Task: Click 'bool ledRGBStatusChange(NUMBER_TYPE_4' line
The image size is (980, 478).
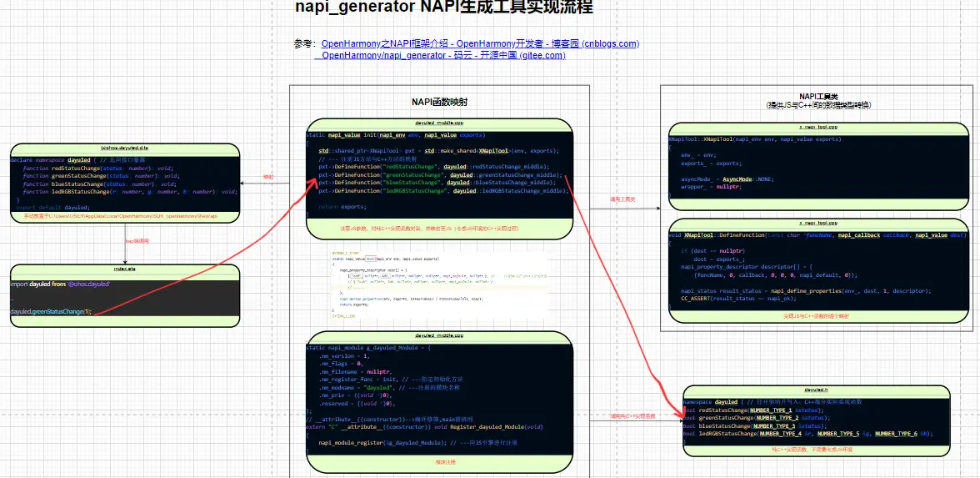Action: (x=808, y=434)
